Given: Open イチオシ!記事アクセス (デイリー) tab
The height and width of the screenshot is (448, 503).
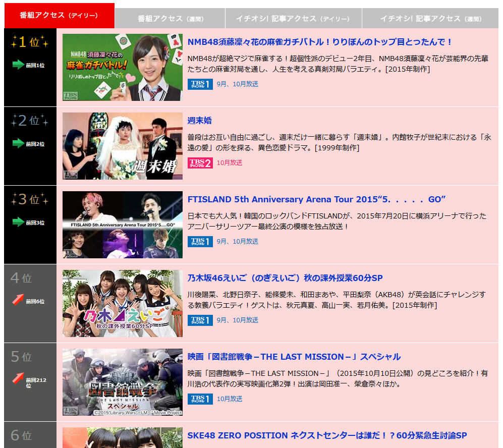Looking at the screenshot, I should coord(294,18).
